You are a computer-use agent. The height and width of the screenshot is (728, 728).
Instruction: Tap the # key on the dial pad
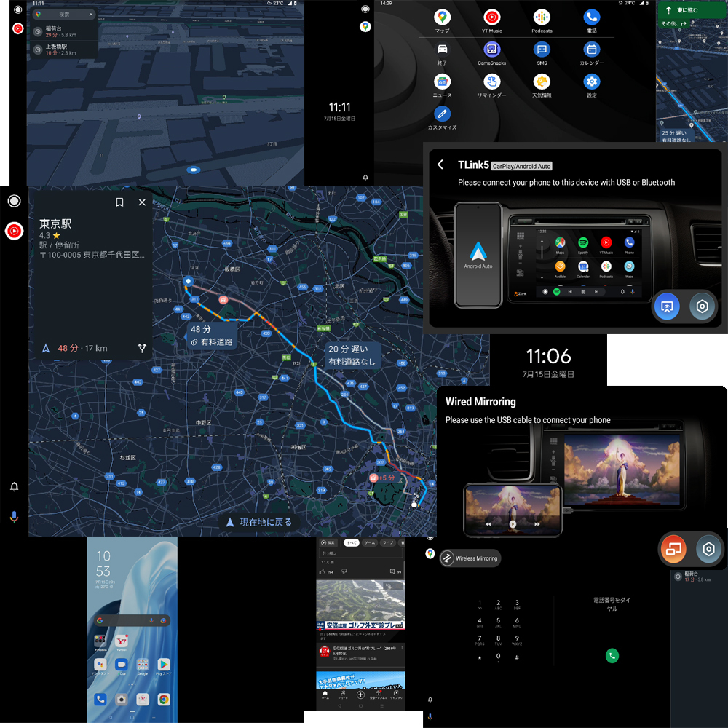click(517, 657)
